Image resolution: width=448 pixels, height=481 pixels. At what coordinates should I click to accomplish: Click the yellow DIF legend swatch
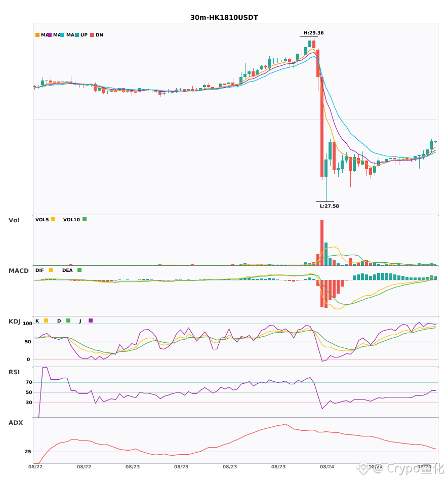[x=51, y=270]
